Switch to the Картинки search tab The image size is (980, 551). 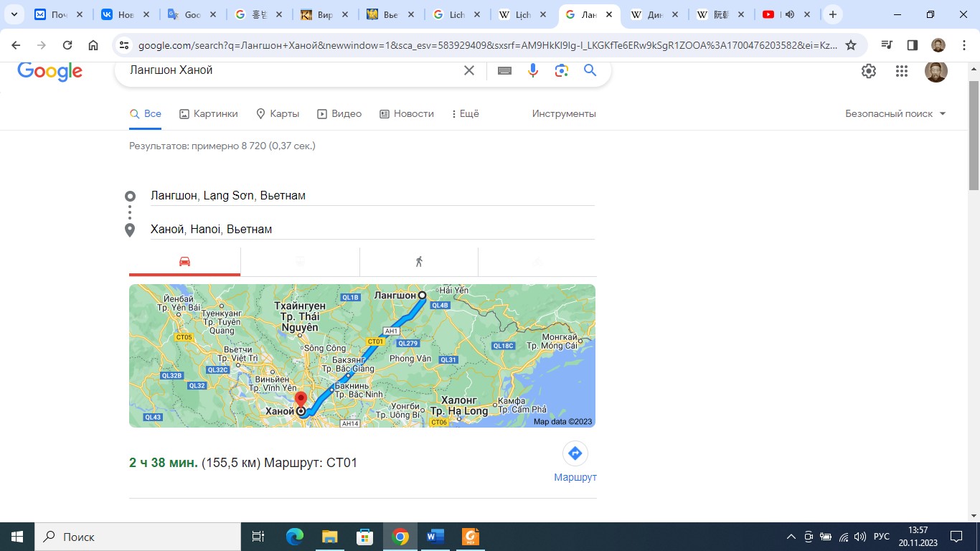click(x=208, y=113)
